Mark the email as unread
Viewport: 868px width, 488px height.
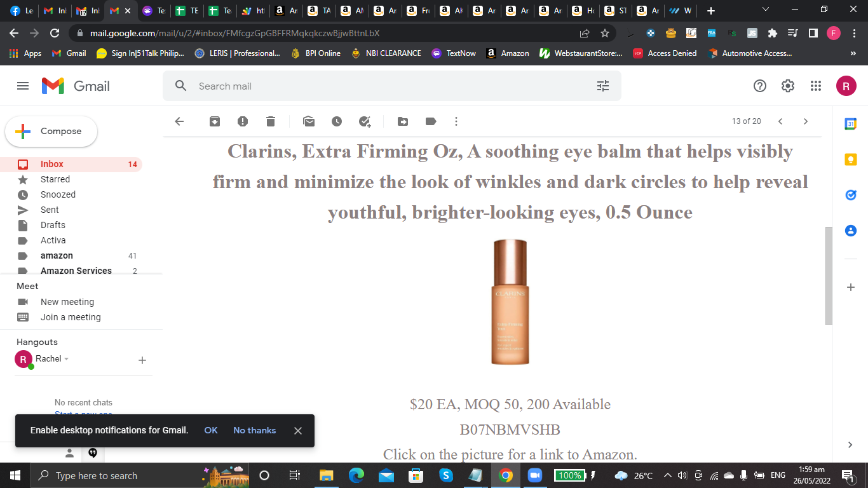(x=309, y=121)
